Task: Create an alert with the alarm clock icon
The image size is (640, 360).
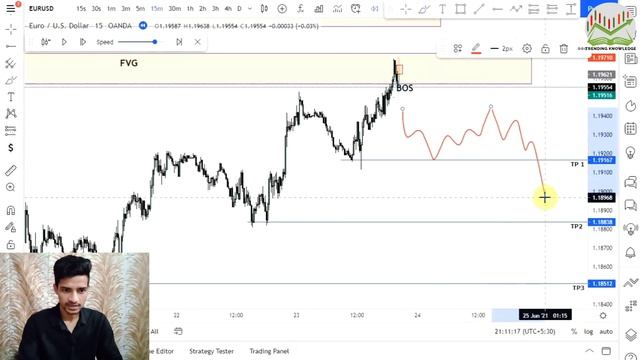Action: click(356, 9)
